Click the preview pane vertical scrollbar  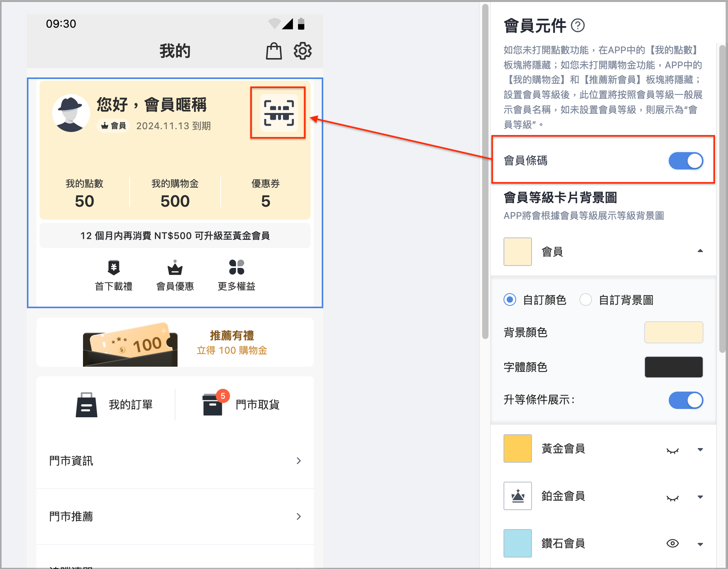tap(485, 171)
